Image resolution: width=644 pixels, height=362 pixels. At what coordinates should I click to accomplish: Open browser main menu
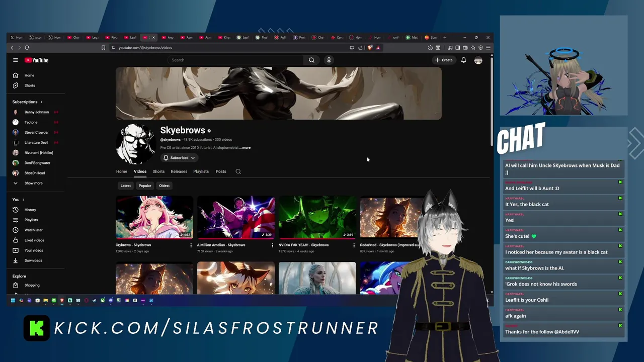488,48
